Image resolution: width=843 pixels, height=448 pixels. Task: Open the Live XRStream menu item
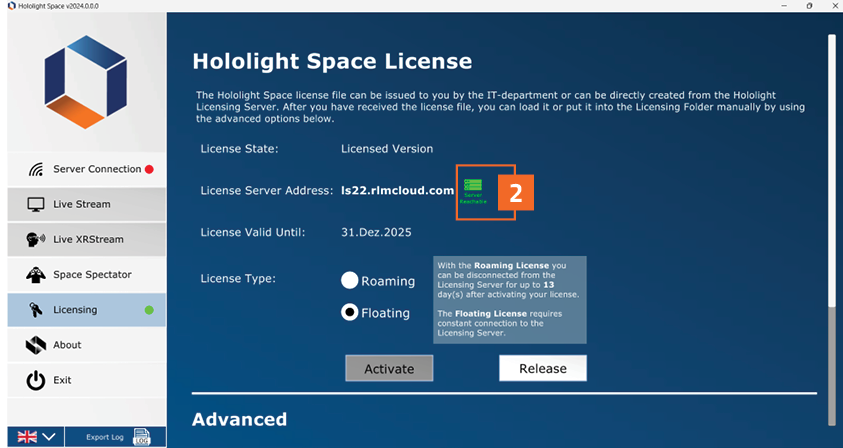pos(87,239)
